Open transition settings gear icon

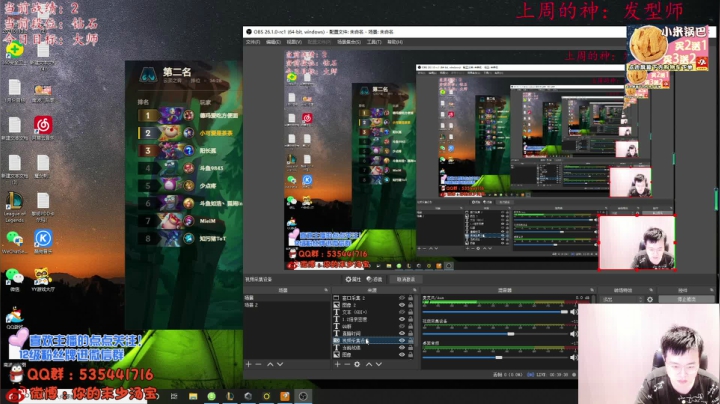pyautogui.click(x=650, y=299)
